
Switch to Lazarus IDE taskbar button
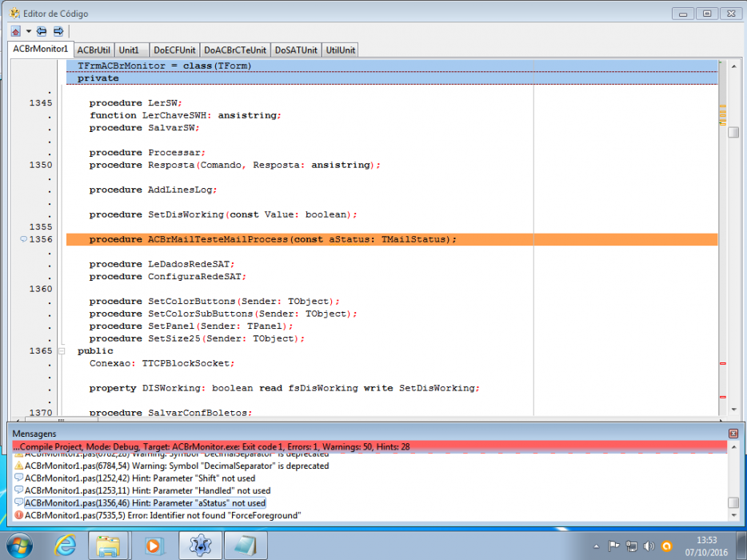click(x=200, y=546)
